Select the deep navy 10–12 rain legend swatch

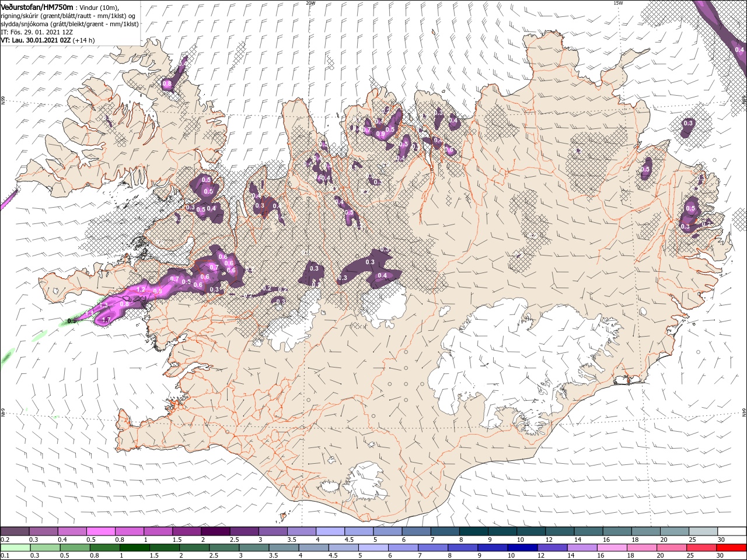[x=522, y=548]
